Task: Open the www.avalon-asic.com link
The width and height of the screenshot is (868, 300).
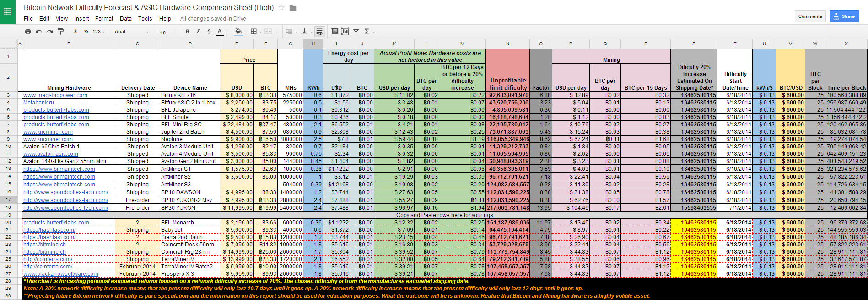Action: tap(51, 154)
